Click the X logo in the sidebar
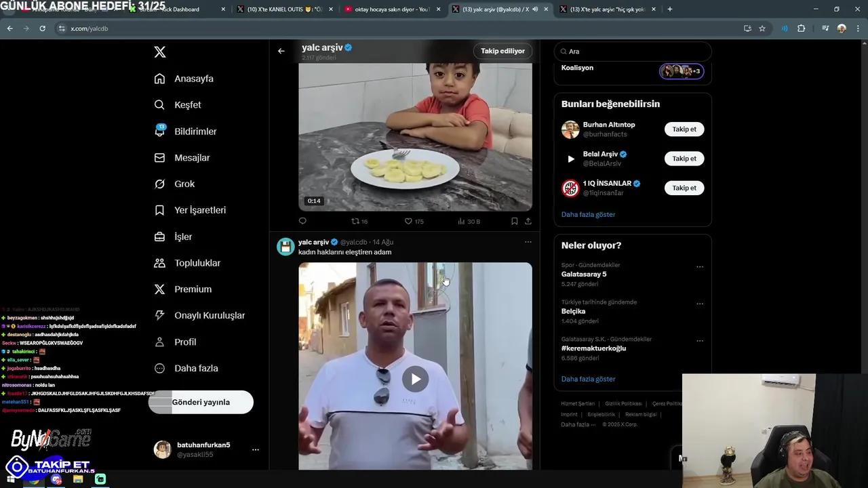 coord(160,52)
